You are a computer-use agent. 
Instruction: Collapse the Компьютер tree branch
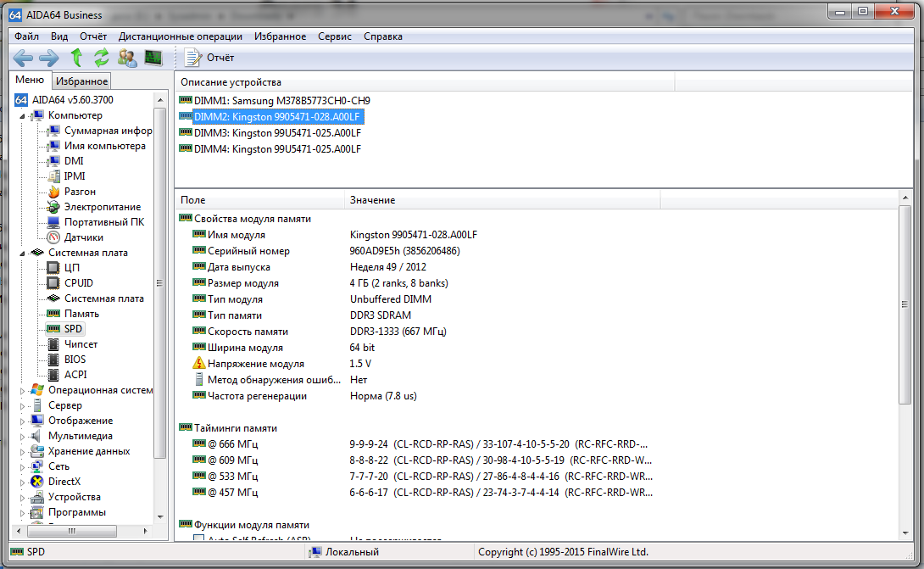(x=22, y=115)
